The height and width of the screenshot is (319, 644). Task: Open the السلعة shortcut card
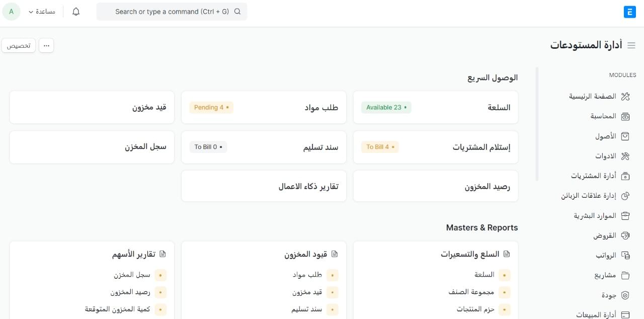[436, 107]
